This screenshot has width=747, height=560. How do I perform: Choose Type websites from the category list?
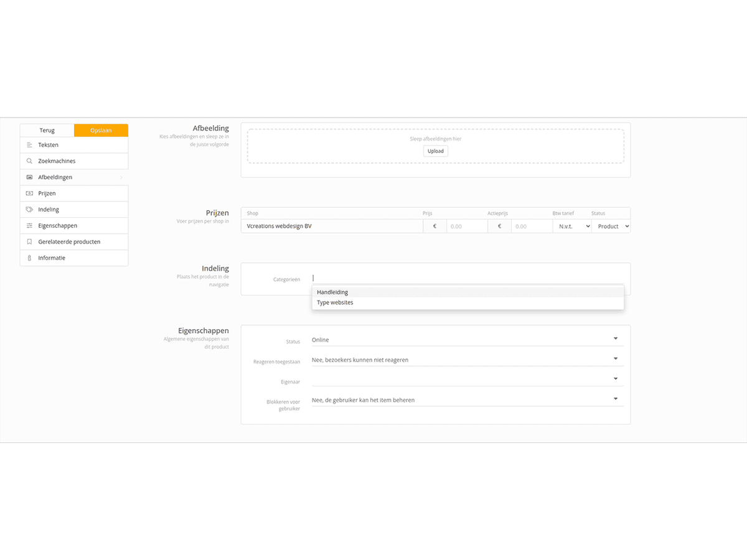click(x=335, y=303)
